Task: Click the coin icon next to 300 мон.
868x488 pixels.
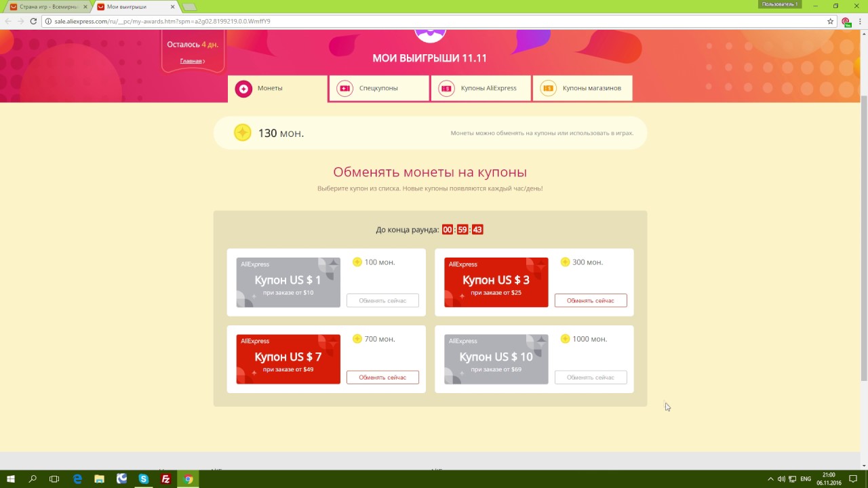Action: click(566, 262)
